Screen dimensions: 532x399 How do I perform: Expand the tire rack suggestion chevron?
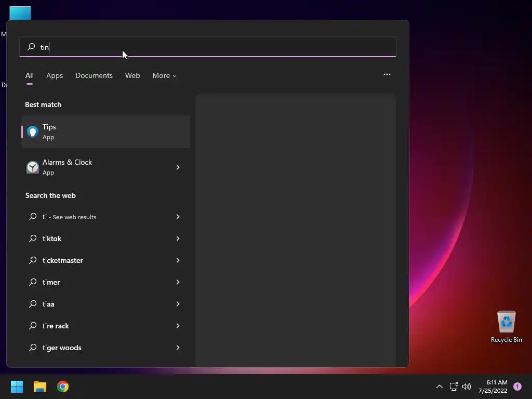pos(178,326)
